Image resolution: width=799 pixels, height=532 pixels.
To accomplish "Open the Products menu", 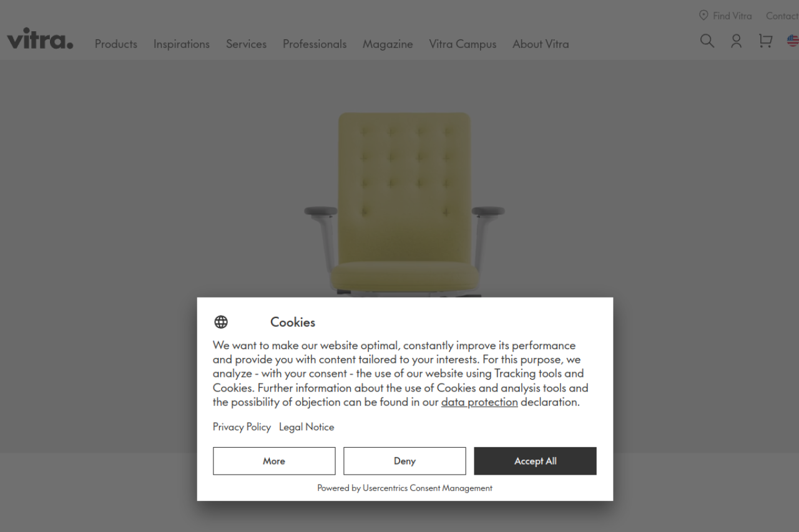I will point(116,44).
